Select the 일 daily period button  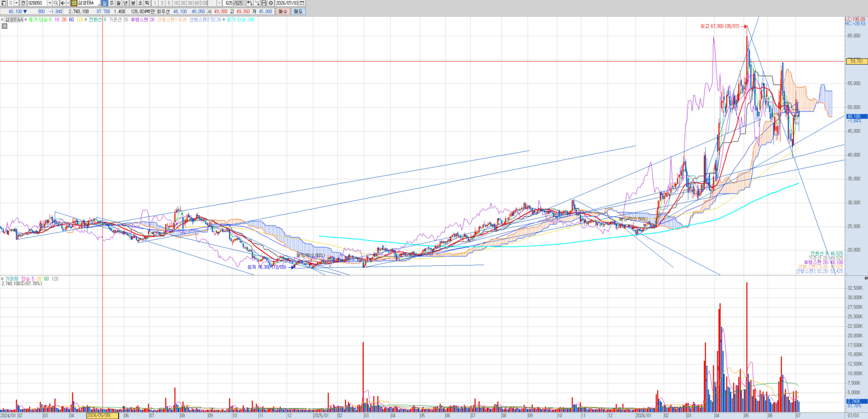[104, 3]
